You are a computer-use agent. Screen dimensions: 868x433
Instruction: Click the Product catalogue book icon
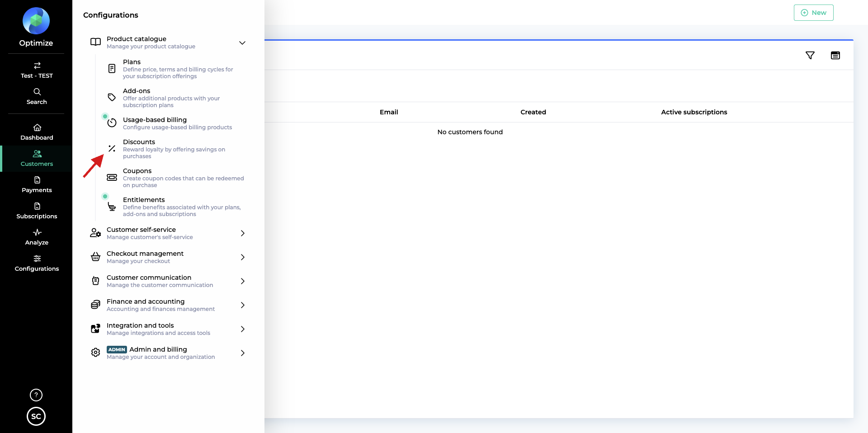tap(95, 42)
